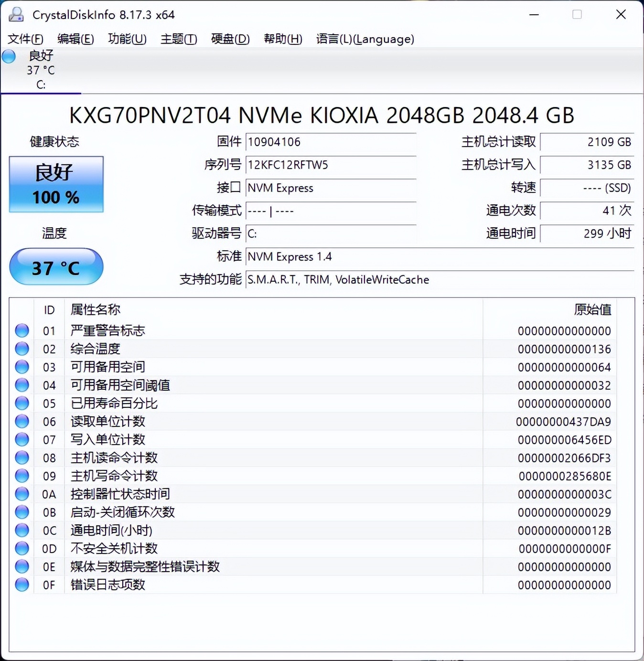Click the indicator icon for 已用寿命百分比
The image size is (644, 661).
pos(21,403)
